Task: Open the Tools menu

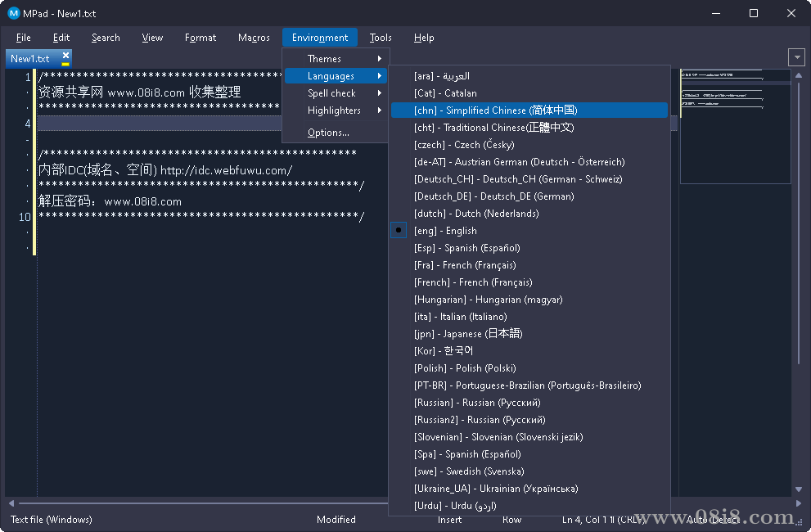Action: click(x=381, y=38)
